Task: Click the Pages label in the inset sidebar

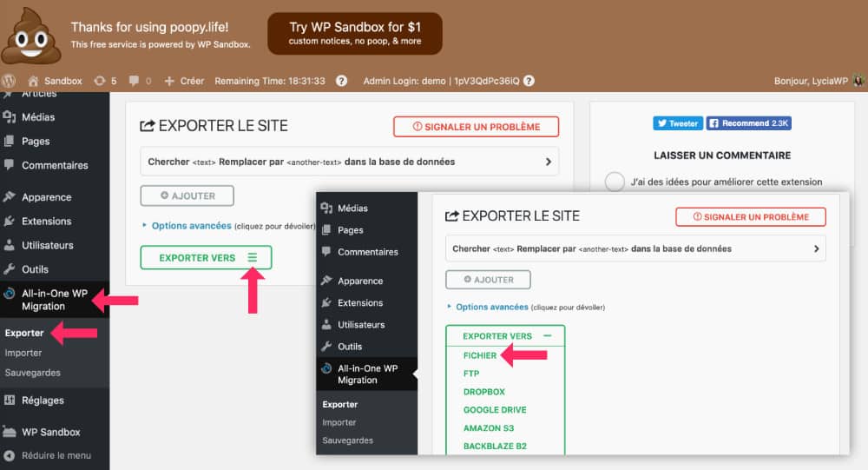Action: tap(351, 230)
